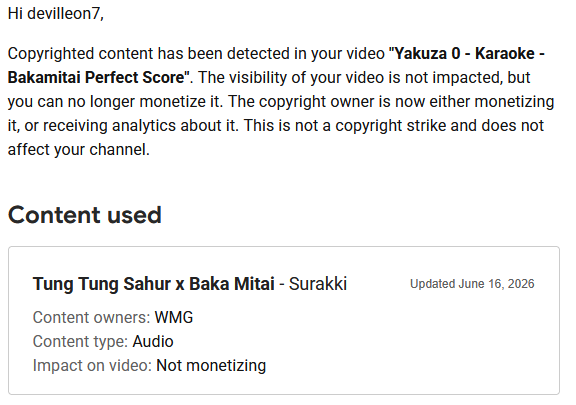Click the username devilleon7 in the greeting
The image size is (576, 405).
(x=65, y=14)
